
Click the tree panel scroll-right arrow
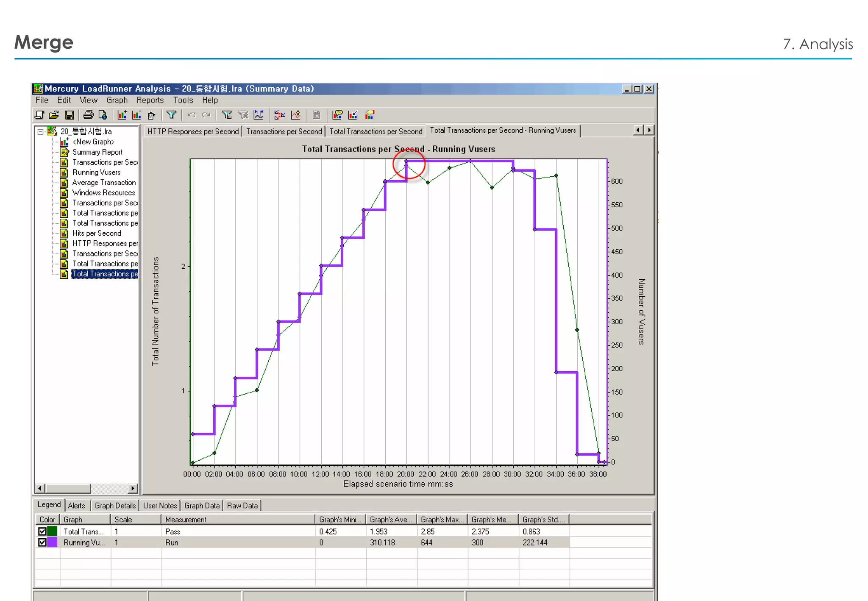pyautogui.click(x=133, y=488)
